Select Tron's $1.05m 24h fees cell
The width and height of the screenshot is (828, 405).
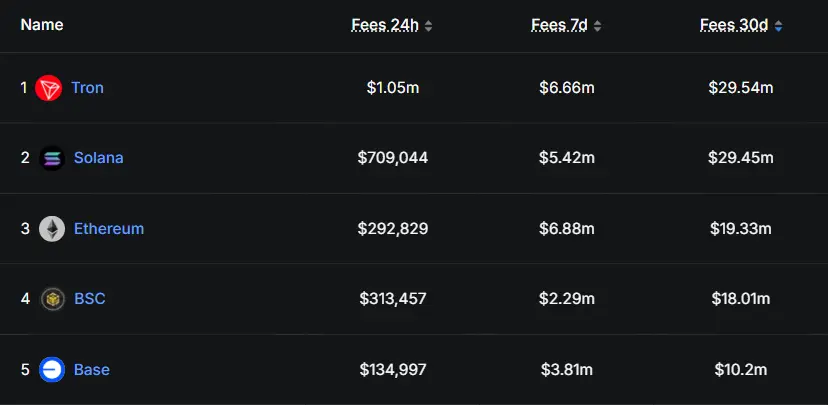click(393, 88)
